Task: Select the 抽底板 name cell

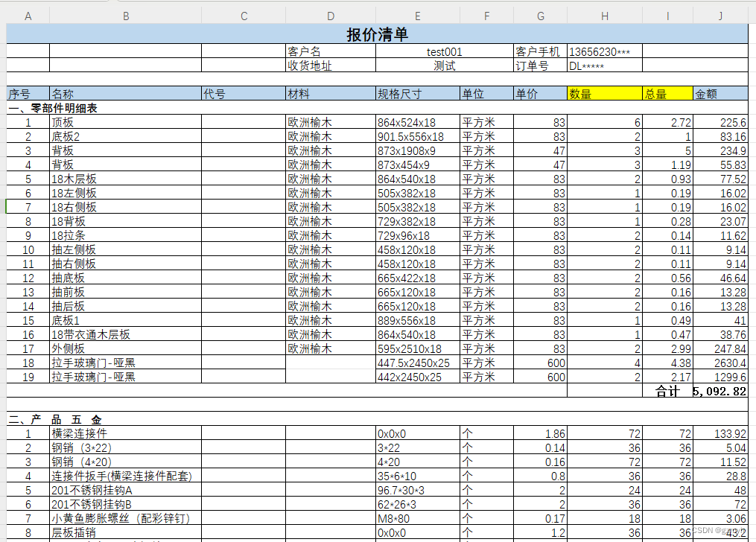Action: [125, 278]
